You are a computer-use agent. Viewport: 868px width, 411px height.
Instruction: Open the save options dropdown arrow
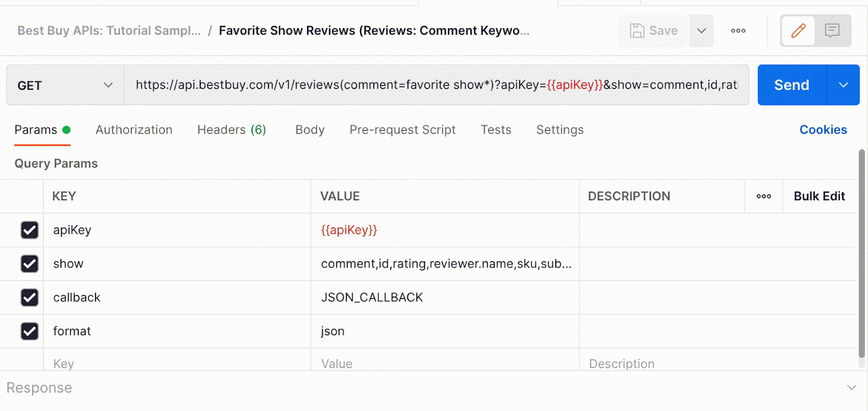coord(701,30)
